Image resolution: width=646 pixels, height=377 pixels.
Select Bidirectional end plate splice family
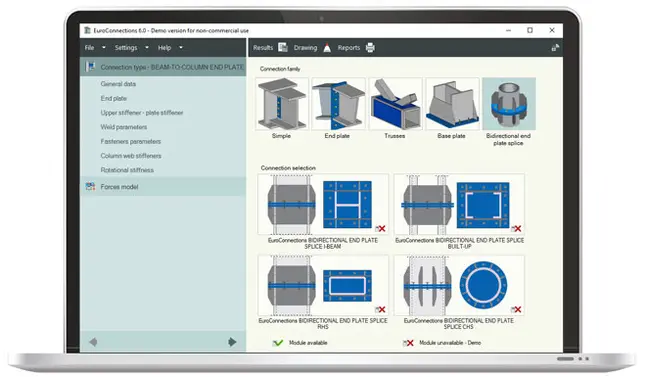pos(509,104)
